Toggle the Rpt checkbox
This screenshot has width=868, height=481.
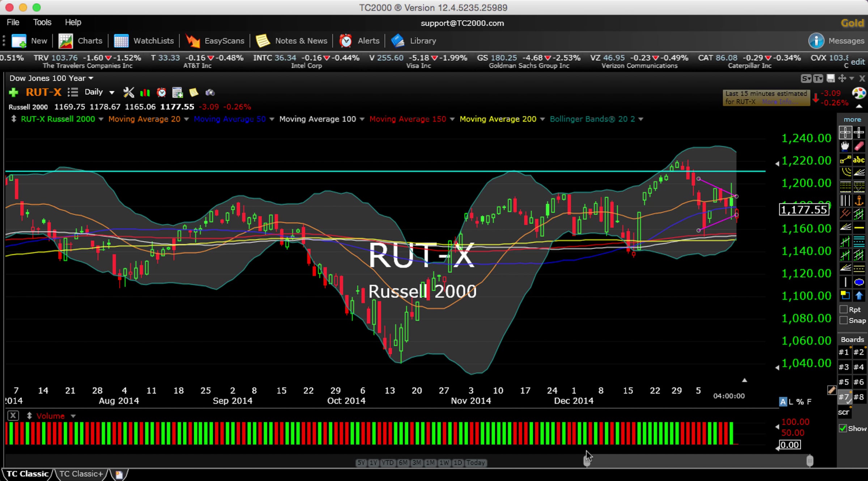tap(843, 309)
